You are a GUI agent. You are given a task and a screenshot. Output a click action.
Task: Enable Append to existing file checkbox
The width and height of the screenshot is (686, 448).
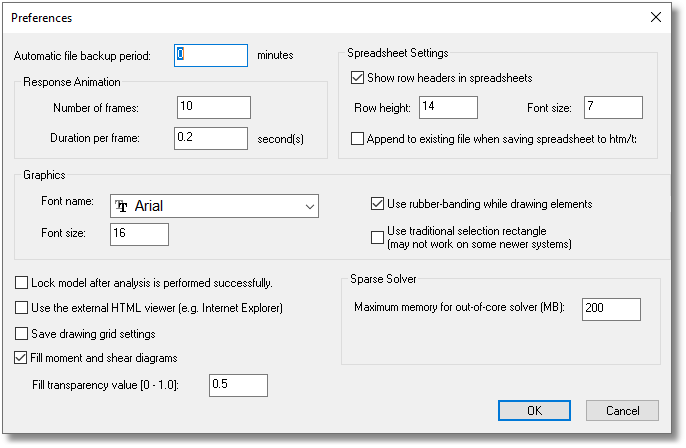tap(359, 139)
